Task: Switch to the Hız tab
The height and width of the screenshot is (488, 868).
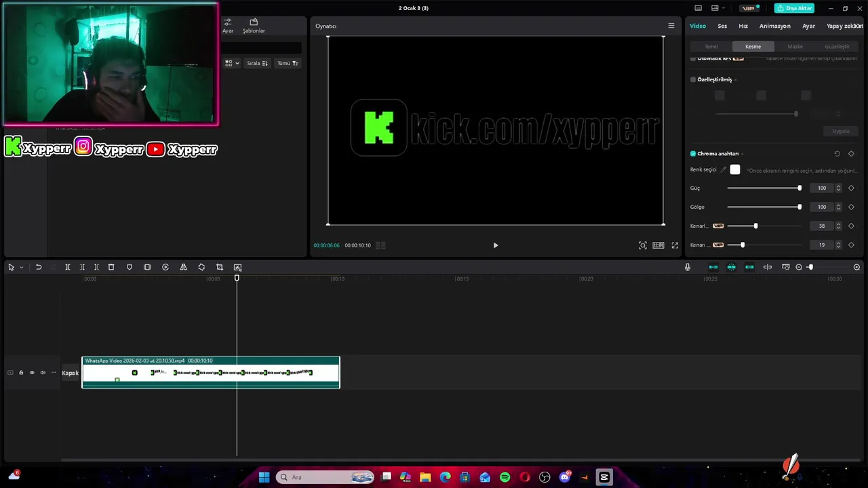Action: coord(743,26)
